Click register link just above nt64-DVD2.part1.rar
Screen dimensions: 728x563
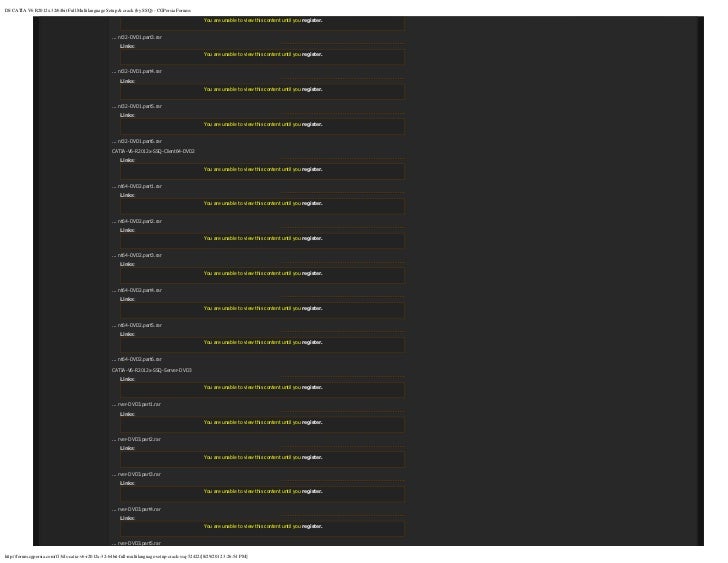coord(312,169)
